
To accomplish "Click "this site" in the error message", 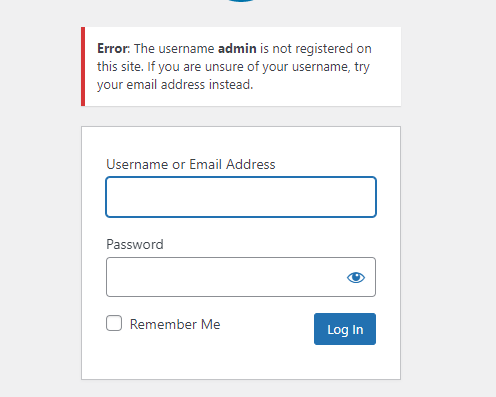I will pyautogui.click(x=119, y=67).
